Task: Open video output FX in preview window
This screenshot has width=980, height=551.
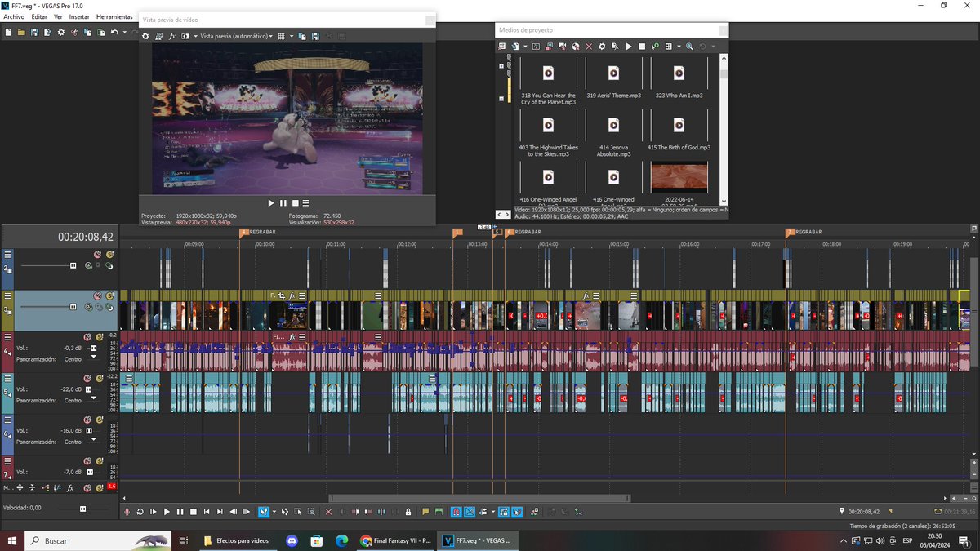Action: click(171, 36)
